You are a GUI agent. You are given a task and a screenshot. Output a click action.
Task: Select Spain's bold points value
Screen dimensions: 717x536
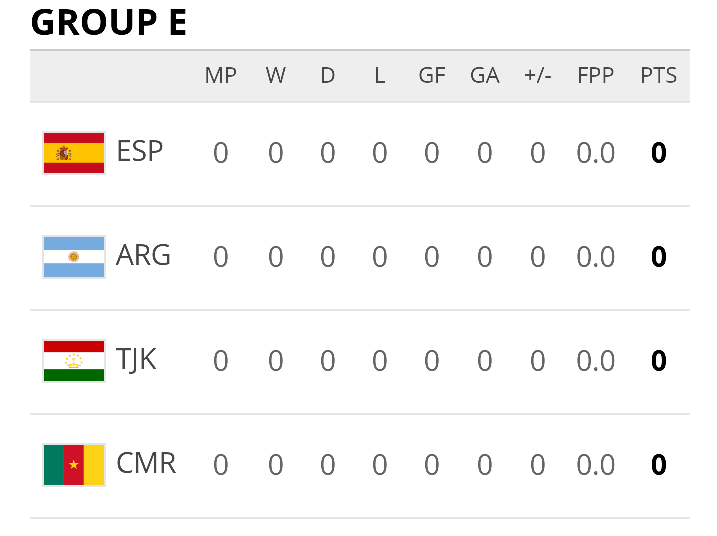658,153
